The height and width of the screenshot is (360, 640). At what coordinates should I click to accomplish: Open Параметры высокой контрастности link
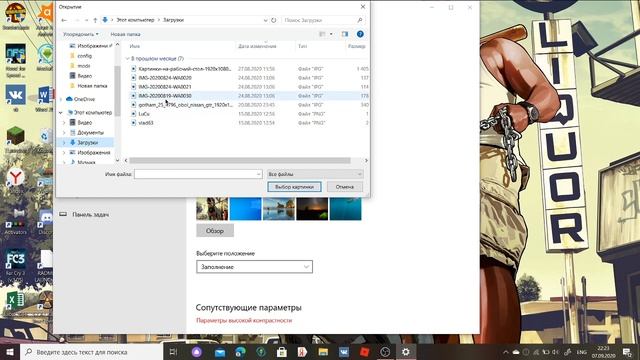(244, 320)
